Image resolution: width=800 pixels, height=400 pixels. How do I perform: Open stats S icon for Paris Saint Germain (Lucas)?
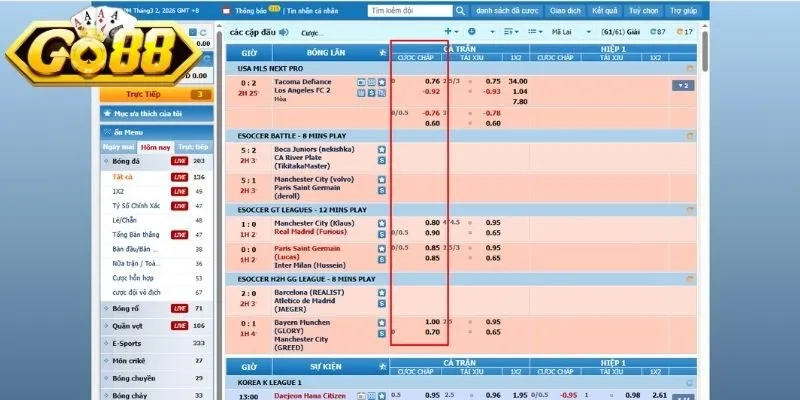382,259
